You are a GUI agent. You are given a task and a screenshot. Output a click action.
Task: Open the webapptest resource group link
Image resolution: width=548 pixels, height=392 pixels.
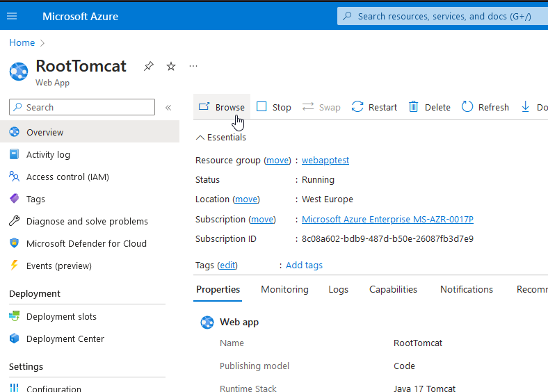[325, 161]
